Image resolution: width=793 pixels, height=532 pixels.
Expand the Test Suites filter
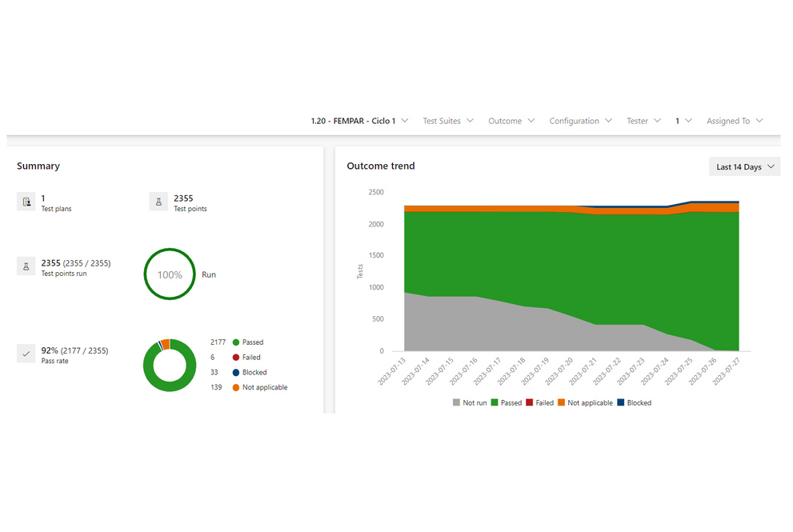click(448, 121)
